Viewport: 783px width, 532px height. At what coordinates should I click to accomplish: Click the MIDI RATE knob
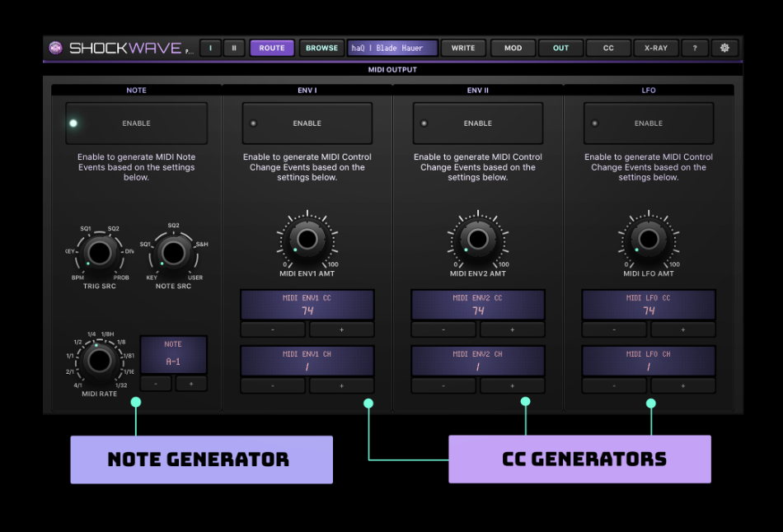point(100,361)
